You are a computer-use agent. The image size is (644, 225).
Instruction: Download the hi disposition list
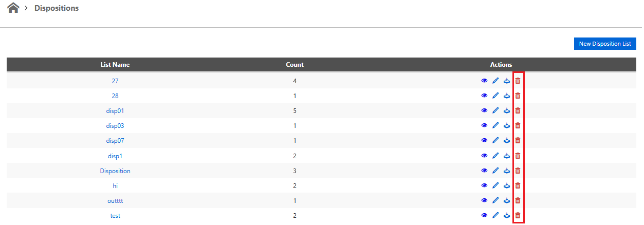507,185
